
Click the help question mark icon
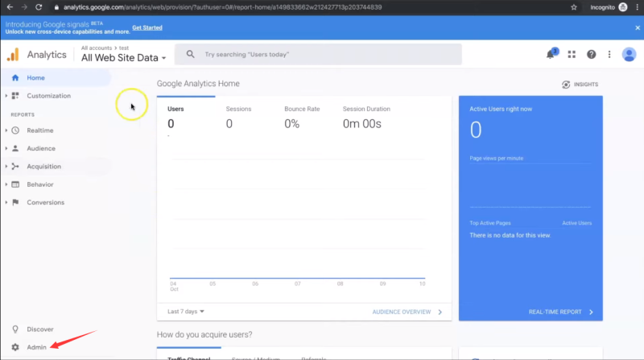(591, 55)
